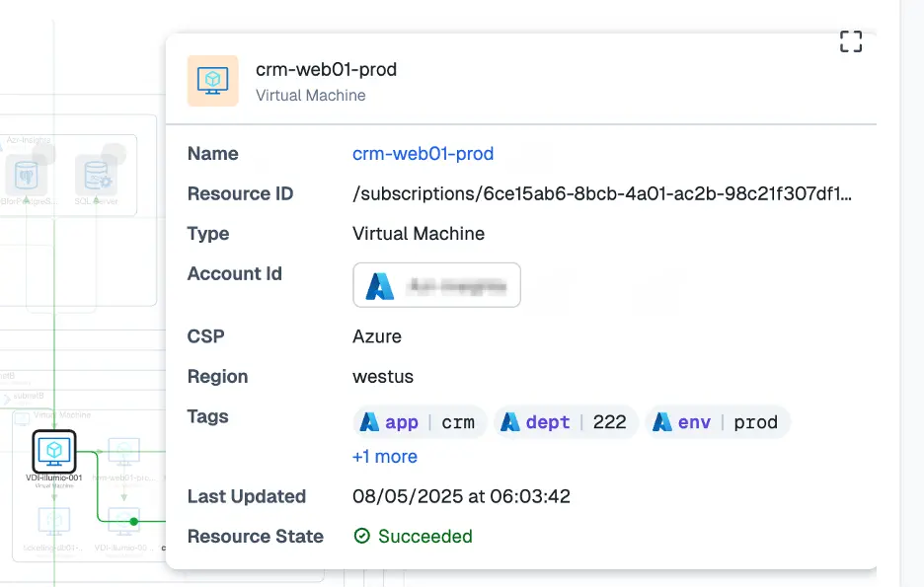Expand the Virtual Machine container on the diagram

(61, 415)
